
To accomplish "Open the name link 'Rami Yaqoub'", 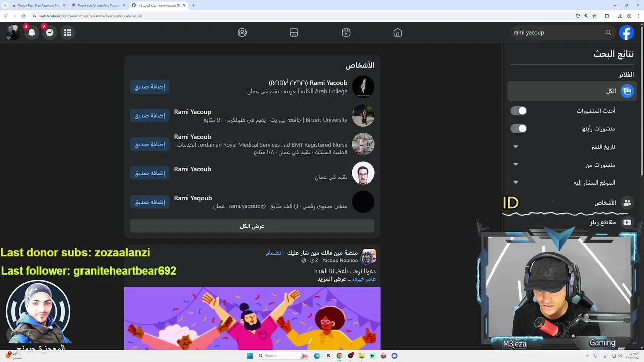I will (193, 198).
